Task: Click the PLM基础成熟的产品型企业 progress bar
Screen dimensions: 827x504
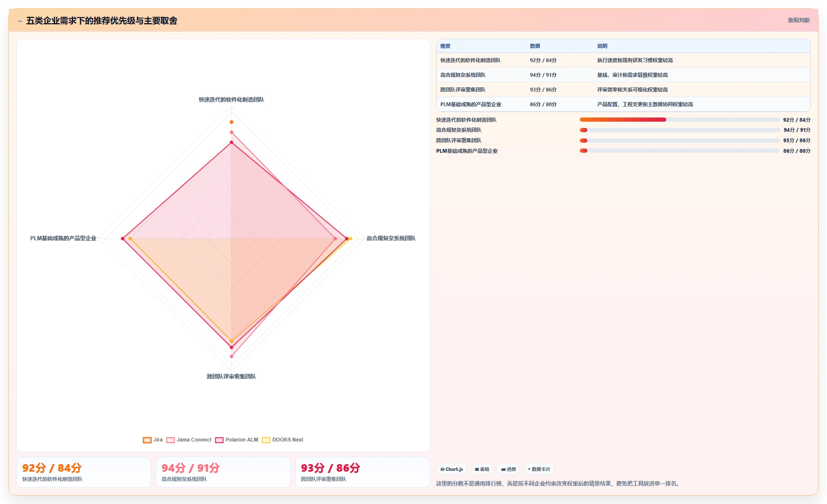Action: point(679,151)
